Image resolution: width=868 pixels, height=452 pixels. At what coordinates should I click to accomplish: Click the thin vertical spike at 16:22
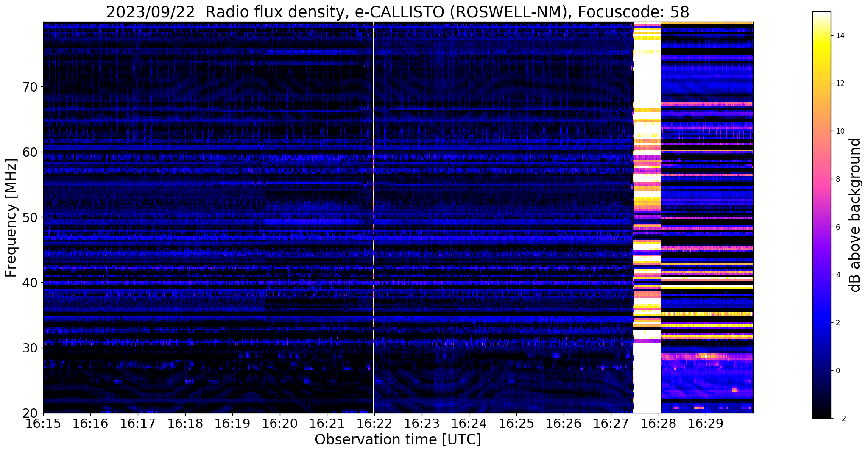pyautogui.click(x=373, y=217)
